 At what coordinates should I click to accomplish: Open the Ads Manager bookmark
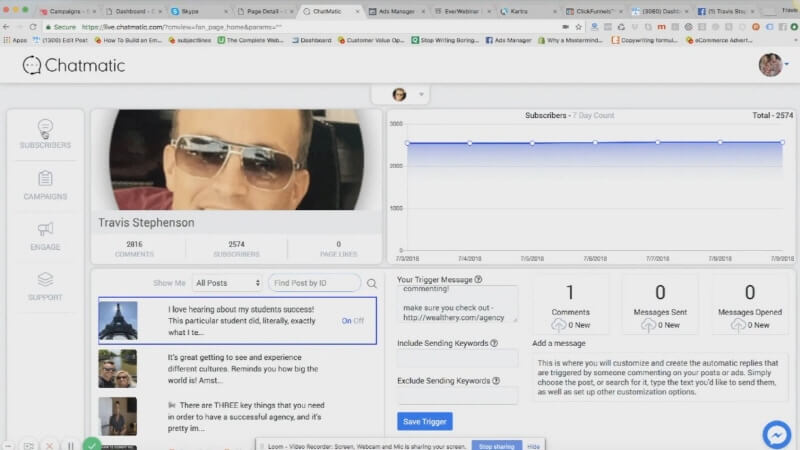[x=508, y=40]
